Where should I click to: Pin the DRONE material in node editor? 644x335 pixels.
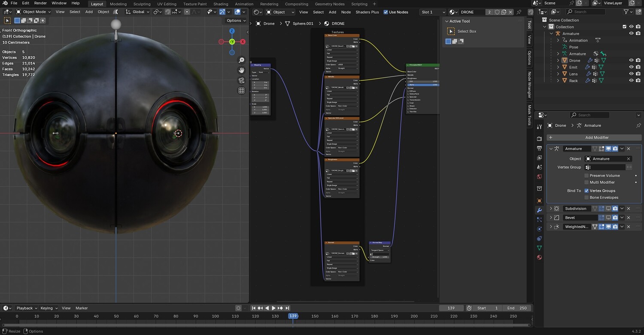click(519, 12)
